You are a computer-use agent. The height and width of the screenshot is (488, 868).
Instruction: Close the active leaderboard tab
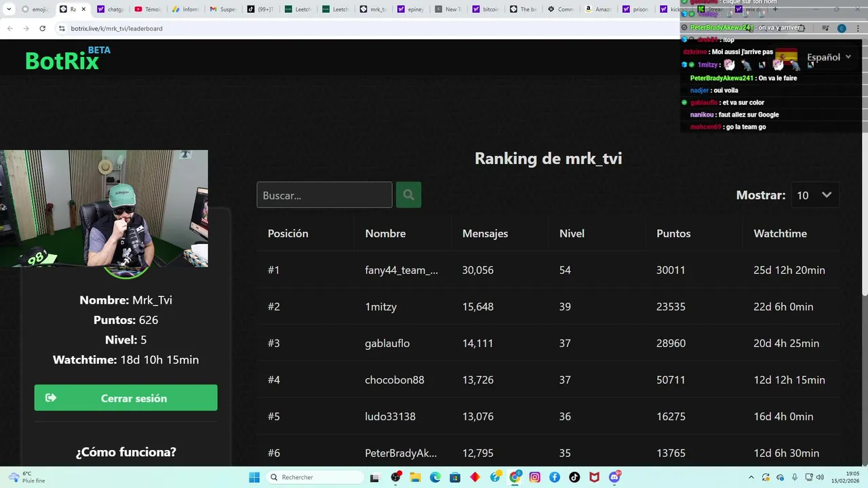pos(84,9)
